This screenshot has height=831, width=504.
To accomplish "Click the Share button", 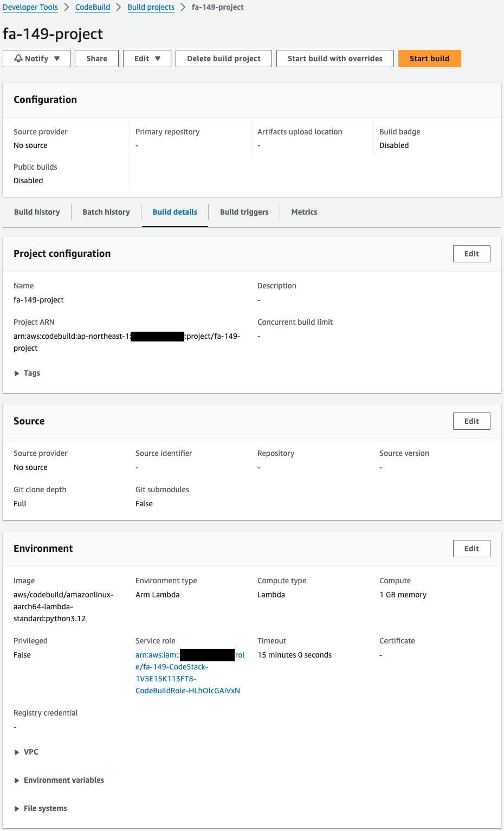I will [96, 58].
